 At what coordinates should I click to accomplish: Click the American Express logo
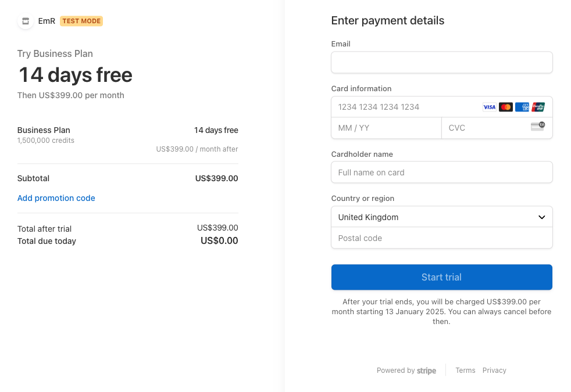click(x=522, y=107)
